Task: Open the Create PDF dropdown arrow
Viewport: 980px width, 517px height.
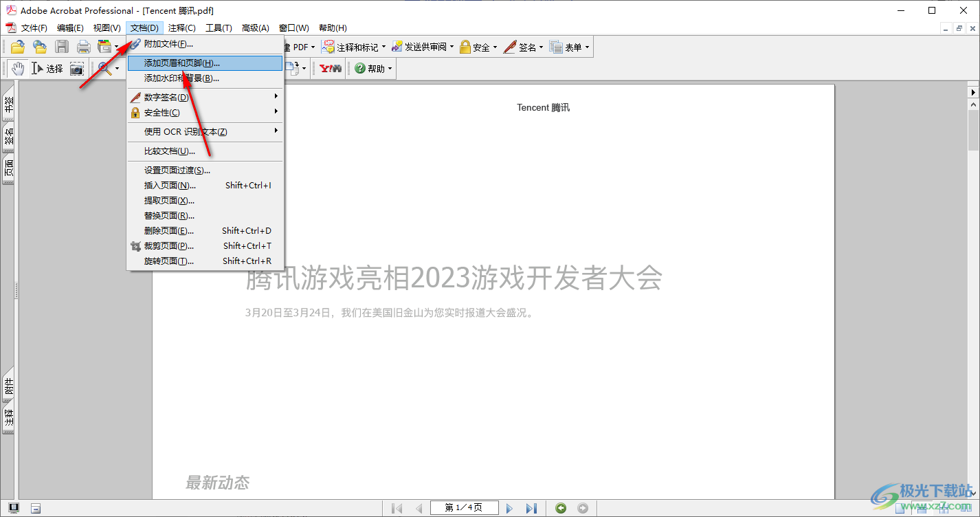Action: [313, 47]
